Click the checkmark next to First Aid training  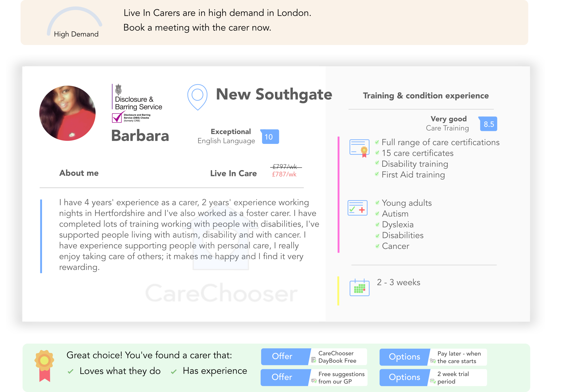point(377,174)
